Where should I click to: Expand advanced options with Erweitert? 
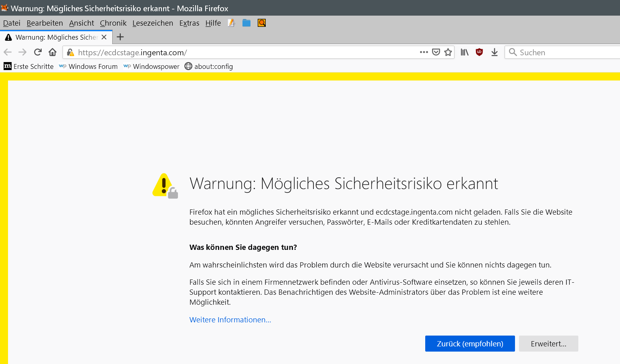[548, 344]
